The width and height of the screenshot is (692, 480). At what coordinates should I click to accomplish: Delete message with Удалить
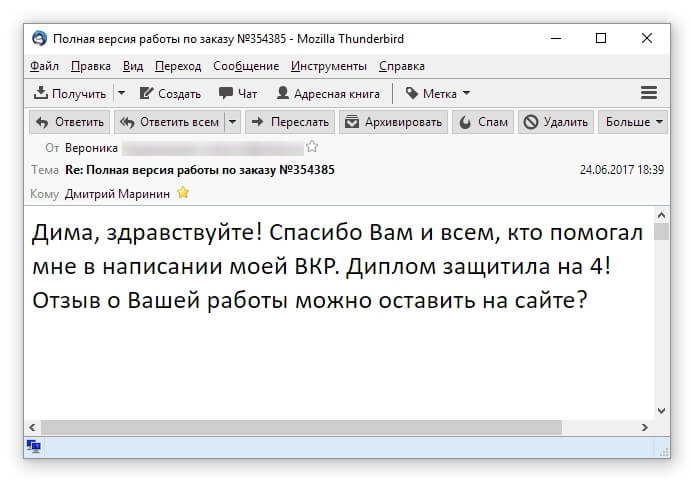(556, 122)
